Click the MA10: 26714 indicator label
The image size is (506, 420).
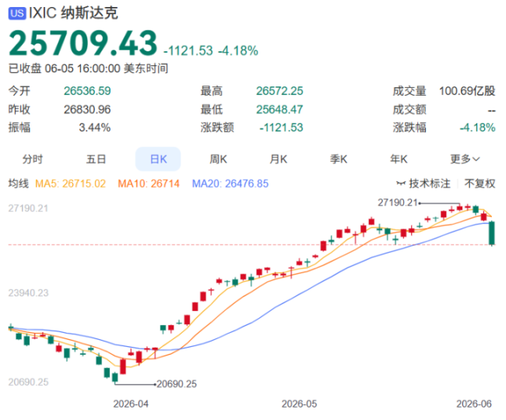[149, 184]
